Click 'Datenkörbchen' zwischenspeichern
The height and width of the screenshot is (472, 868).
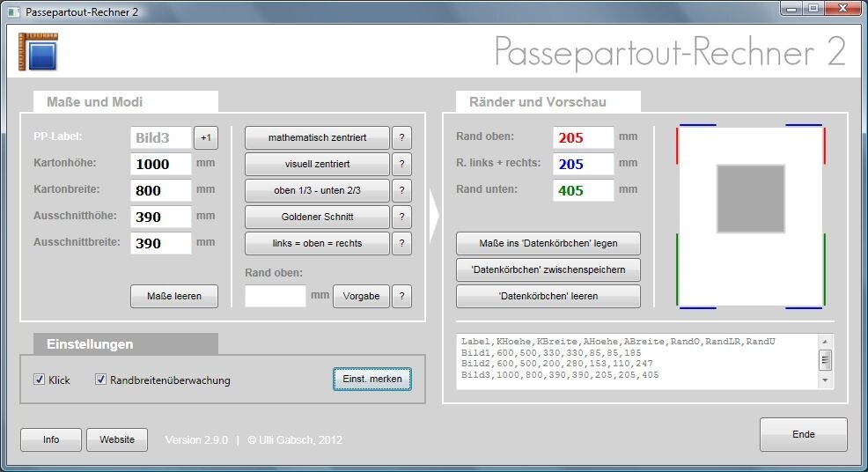pos(548,269)
